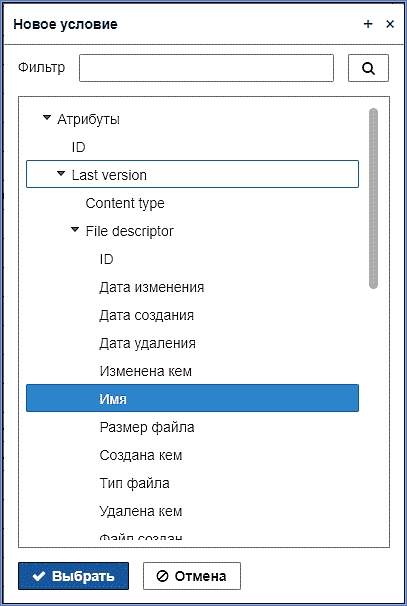Image resolution: width=407 pixels, height=606 pixels.
Task: Close the Новое условие dialog
Action: (390, 24)
